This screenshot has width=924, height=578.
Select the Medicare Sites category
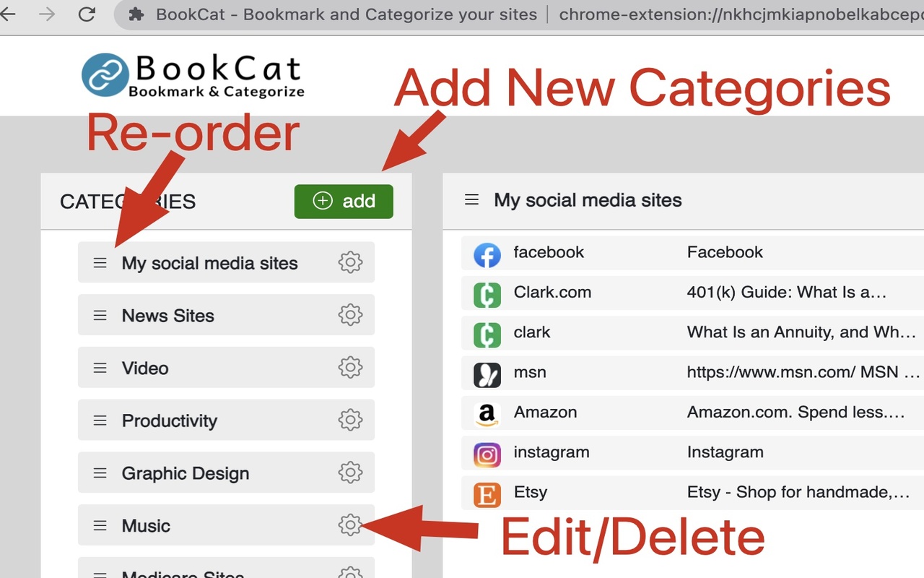tap(184, 573)
